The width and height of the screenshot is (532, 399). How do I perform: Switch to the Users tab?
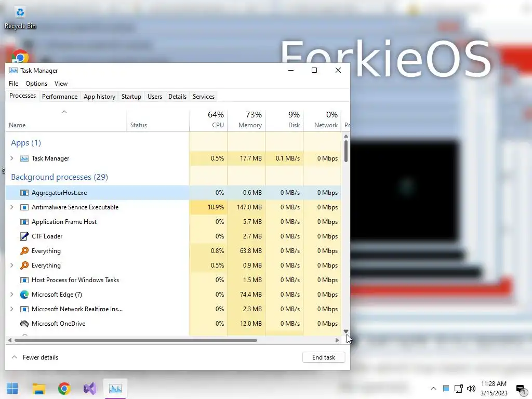(155, 97)
